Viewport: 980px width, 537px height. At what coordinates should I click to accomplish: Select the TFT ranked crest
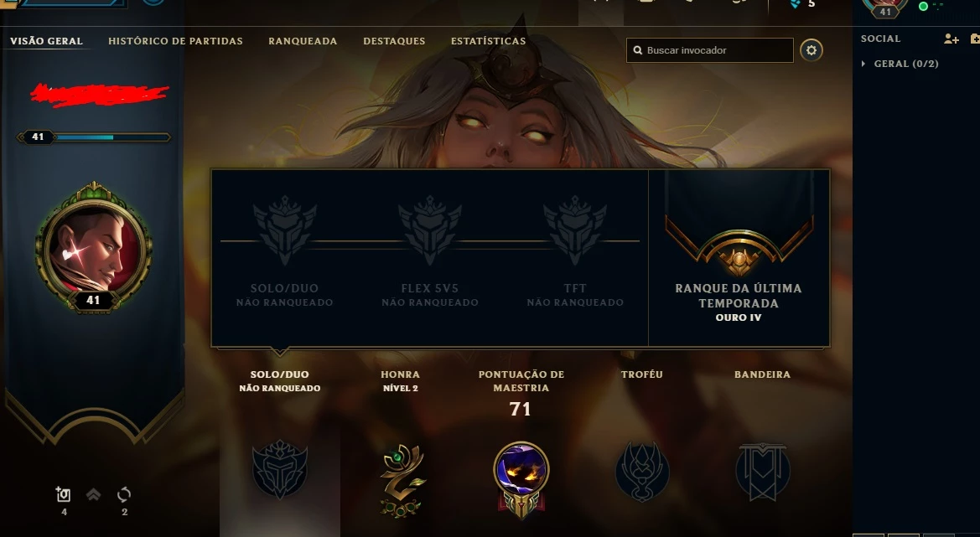point(575,231)
